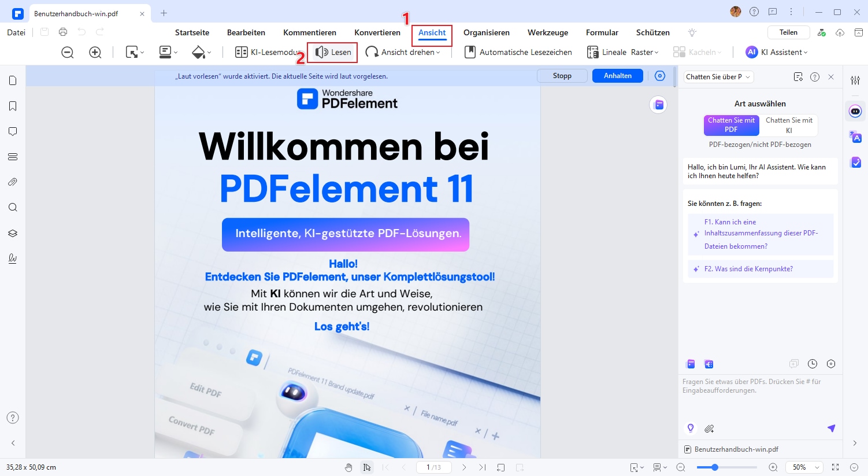Open the attachments paperclip panel
The width and height of the screenshot is (868, 476).
[x=13, y=182]
